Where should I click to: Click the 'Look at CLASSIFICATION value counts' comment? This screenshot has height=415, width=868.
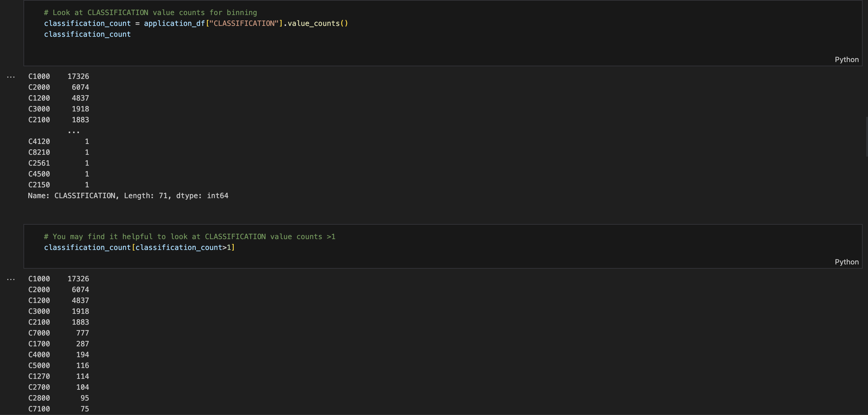pyautogui.click(x=150, y=13)
